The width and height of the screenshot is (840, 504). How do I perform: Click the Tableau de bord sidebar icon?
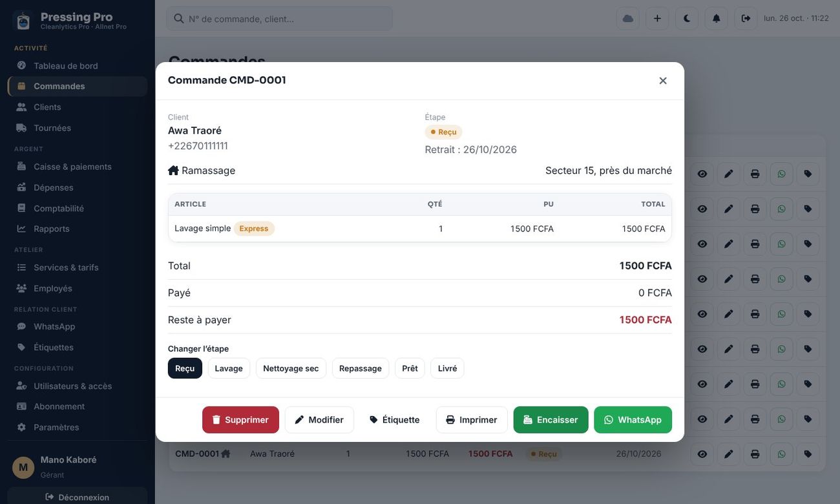click(21, 65)
